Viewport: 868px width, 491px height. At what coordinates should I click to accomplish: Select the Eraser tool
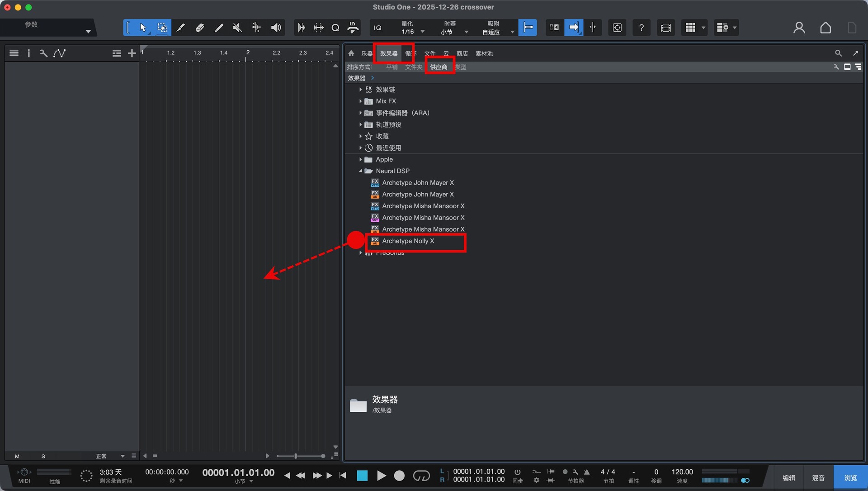199,28
